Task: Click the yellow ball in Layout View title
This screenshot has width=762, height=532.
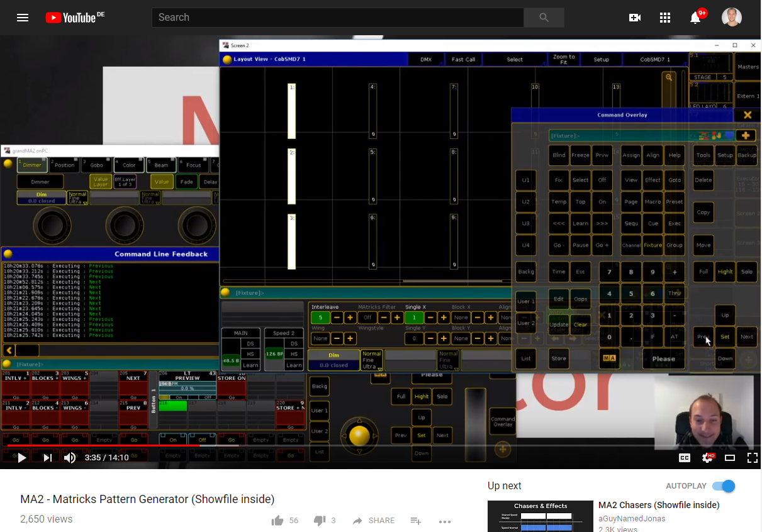Action: pyautogui.click(x=227, y=60)
